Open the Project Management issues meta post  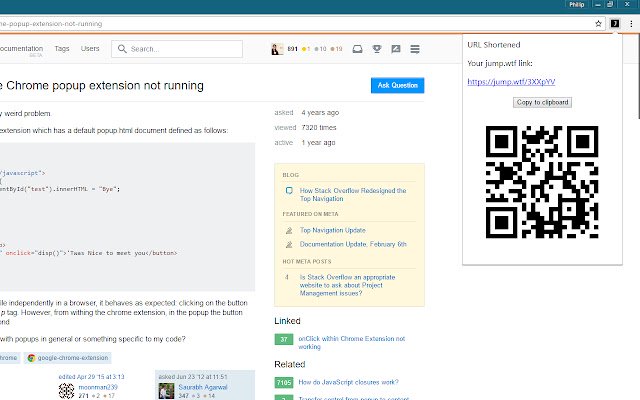click(x=347, y=285)
